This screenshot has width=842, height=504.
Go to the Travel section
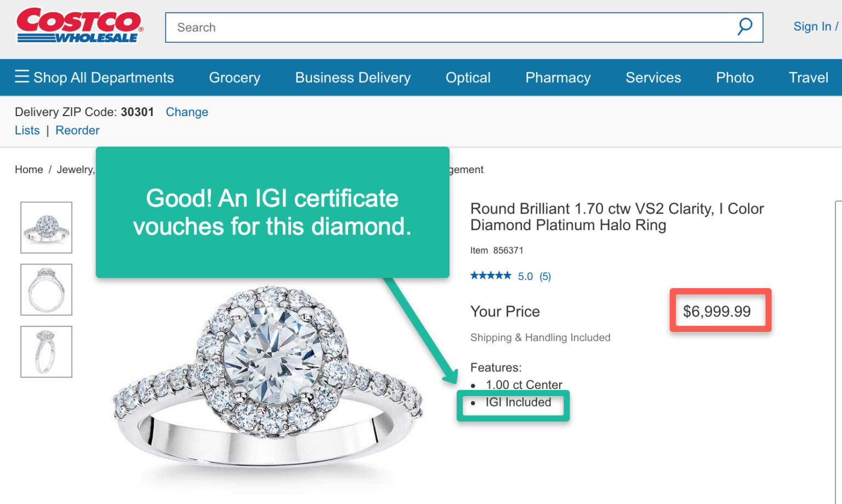point(809,77)
